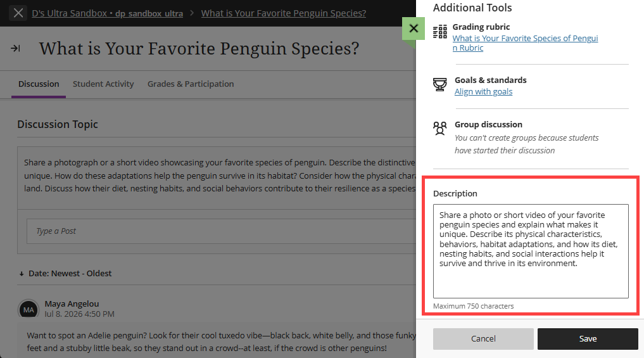644x358 pixels.
Task: Click the Grading rubric grid icon
Action: pyautogui.click(x=440, y=32)
